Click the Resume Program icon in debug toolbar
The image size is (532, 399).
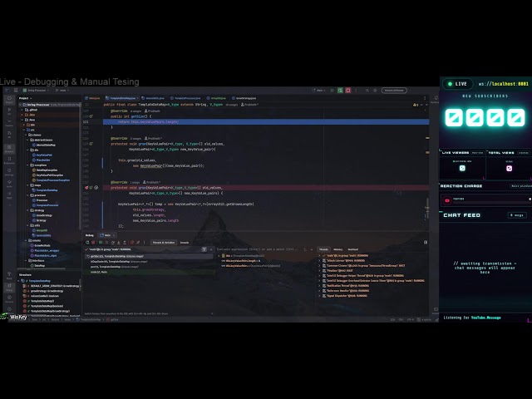tap(101, 242)
